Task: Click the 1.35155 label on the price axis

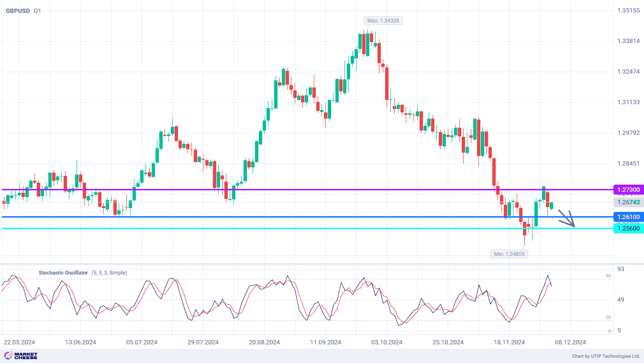Action: coord(628,11)
